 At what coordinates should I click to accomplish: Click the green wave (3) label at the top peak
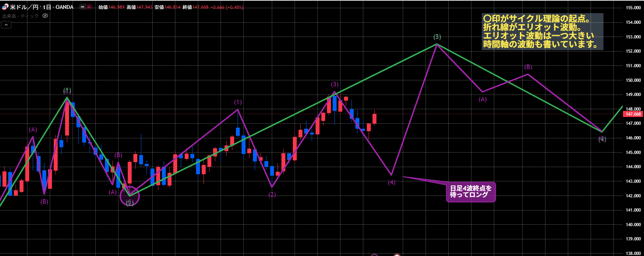point(437,37)
